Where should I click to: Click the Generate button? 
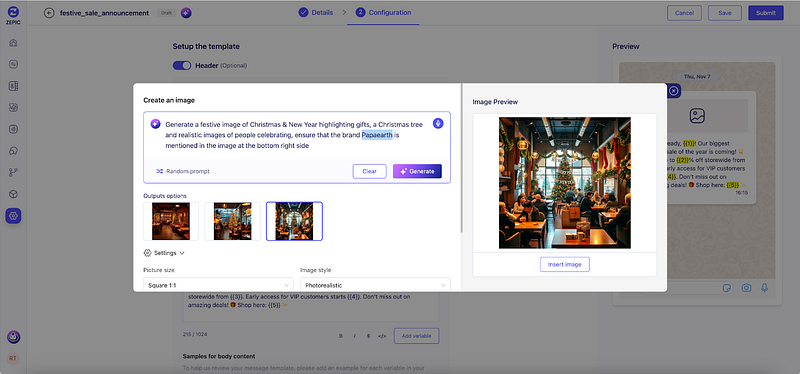click(x=417, y=171)
